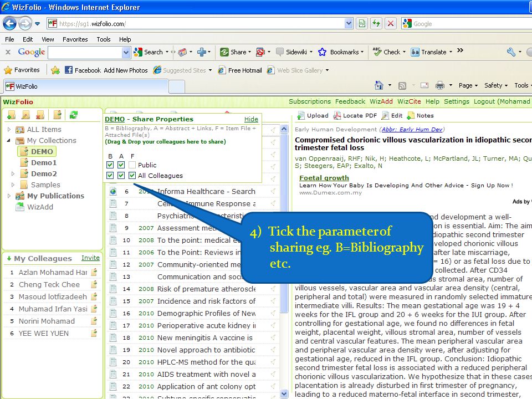Select item 21 AIDS treatment with novel
Screen dimensions: 532x399
pyautogui.click(x=193, y=374)
